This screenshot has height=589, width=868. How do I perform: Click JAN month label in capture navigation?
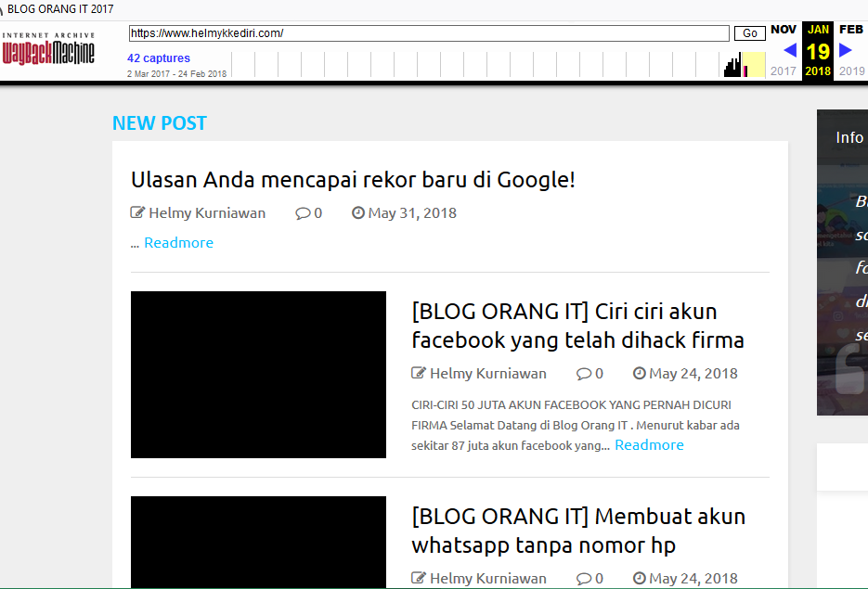click(x=818, y=30)
